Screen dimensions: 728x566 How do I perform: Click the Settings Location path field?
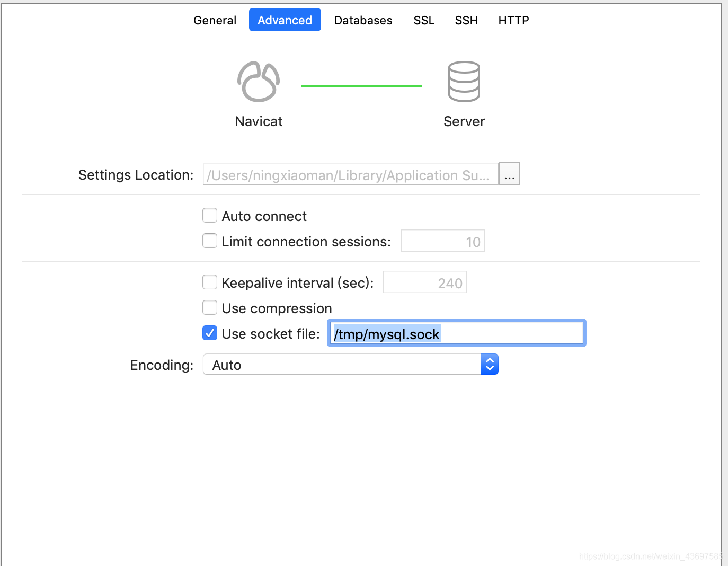pyautogui.click(x=350, y=174)
